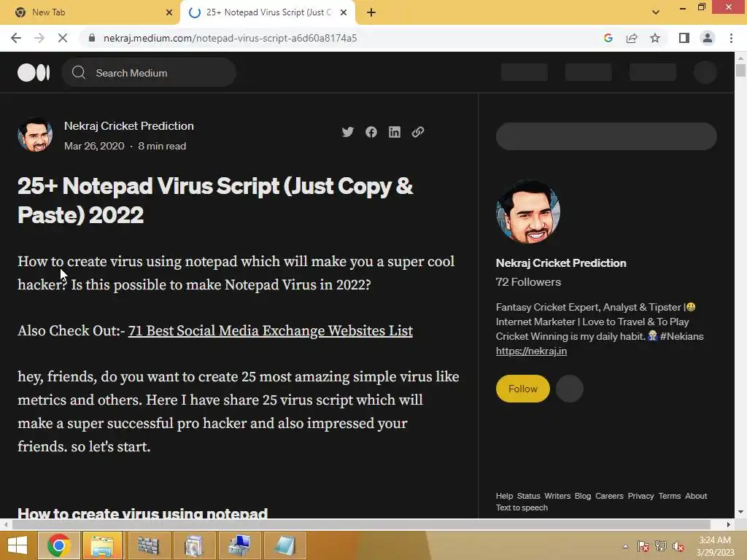This screenshot has width=747, height=560.
Task: Open the https://nekraj.in link
Action: tap(531, 351)
